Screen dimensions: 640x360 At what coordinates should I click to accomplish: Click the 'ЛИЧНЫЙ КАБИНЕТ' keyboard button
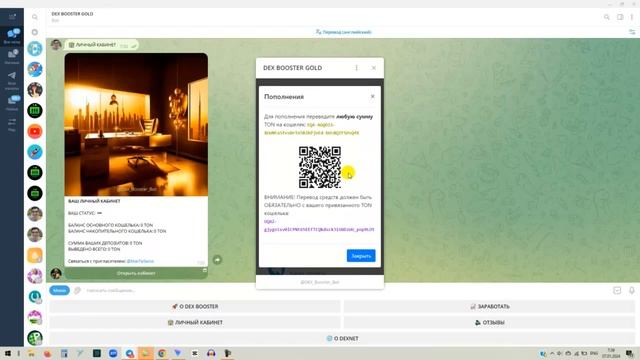click(195, 322)
